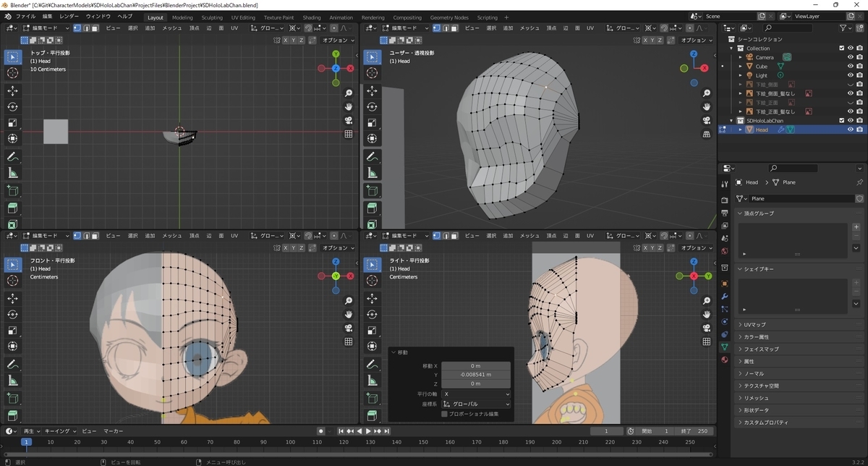The width and height of the screenshot is (868, 466).
Task: Select the Move tool in the top view toolbar
Action: 13,91
